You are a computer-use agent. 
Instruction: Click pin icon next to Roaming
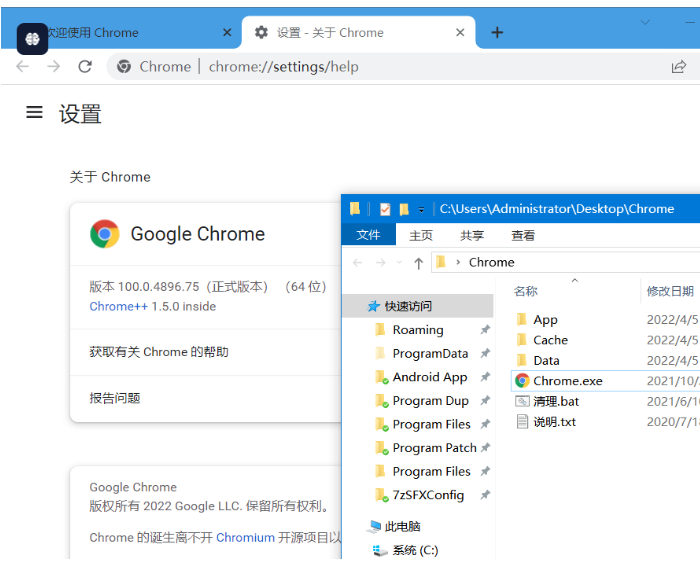(x=485, y=330)
